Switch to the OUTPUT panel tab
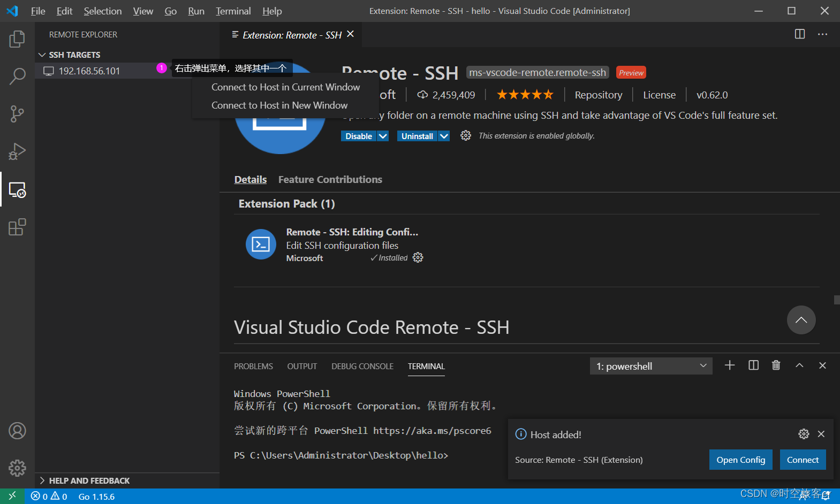 coord(302,366)
